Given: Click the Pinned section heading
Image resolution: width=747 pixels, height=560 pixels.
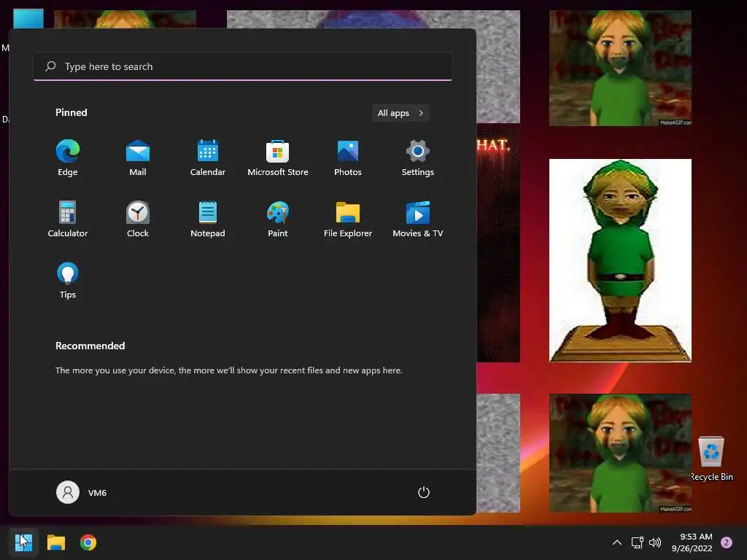Looking at the screenshot, I should [71, 112].
